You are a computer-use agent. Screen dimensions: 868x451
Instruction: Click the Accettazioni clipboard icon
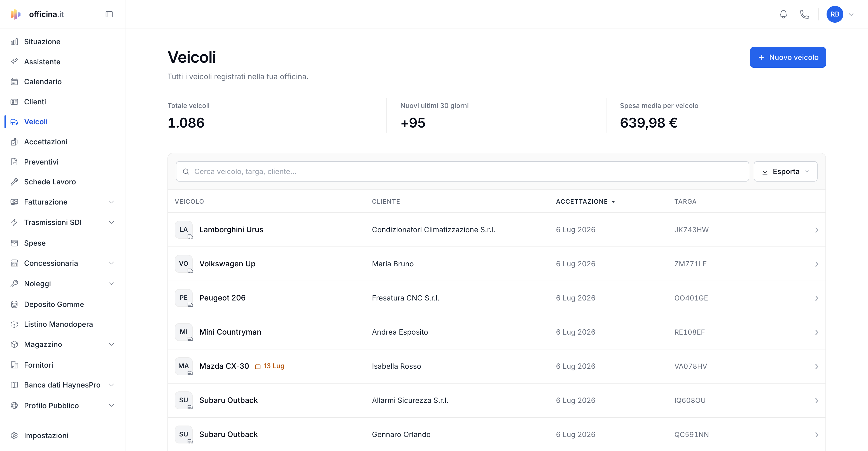[14, 142]
